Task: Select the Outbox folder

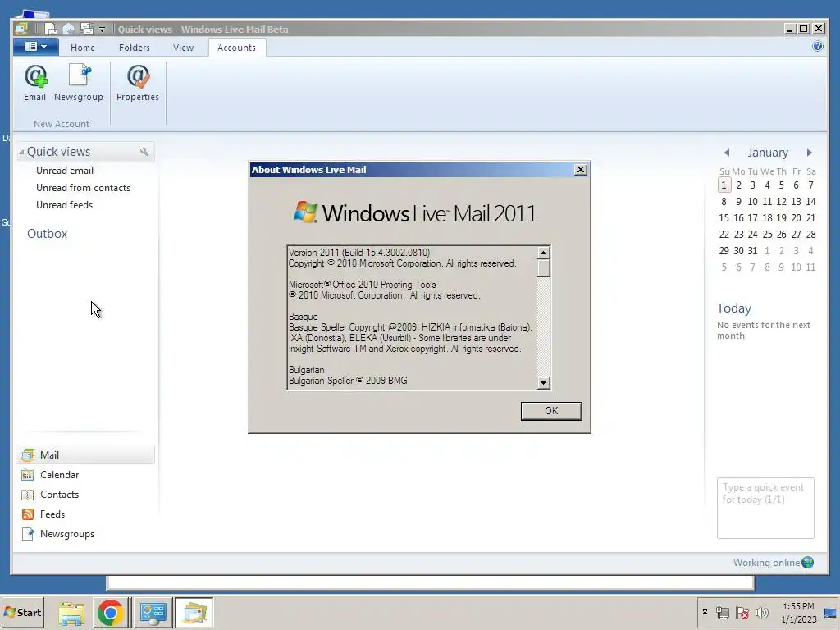Action: pos(47,234)
